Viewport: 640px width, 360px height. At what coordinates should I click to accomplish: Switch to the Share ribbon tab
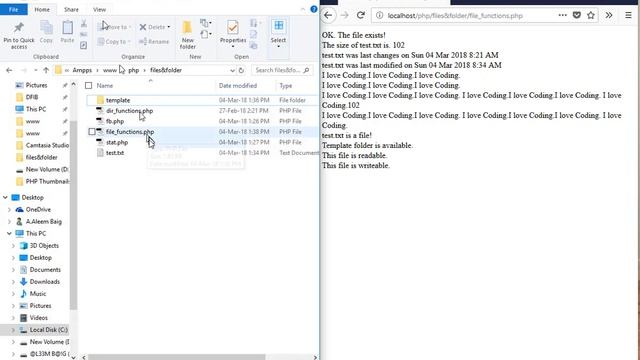coord(71,9)
